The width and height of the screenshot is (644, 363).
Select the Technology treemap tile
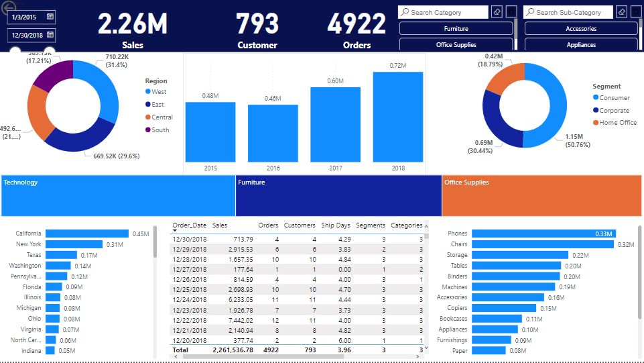coord(119,196)
